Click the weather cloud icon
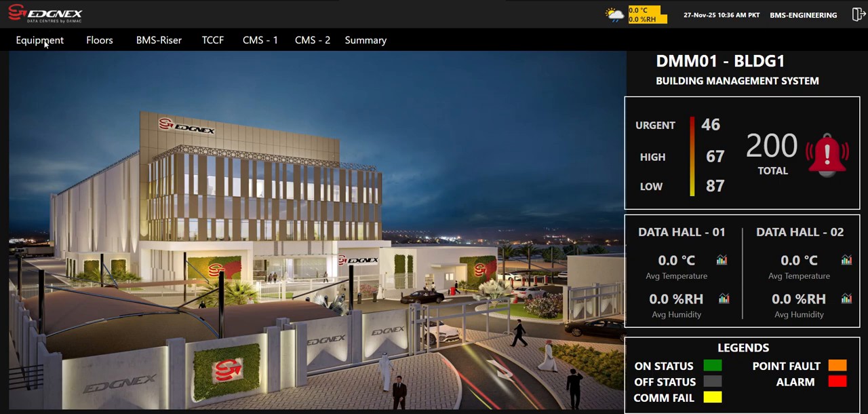 pyautogui.click(x=615, y=14)
